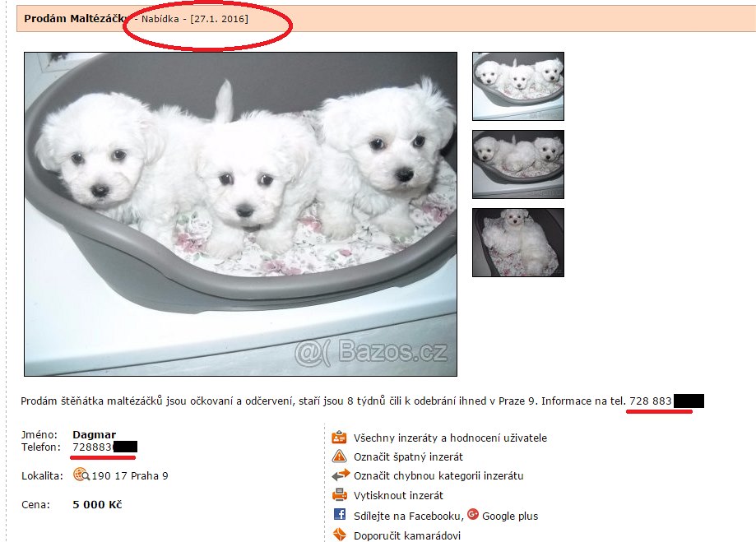Click the user listings and ratings icon
756x542 pixels.
[339, 438]
